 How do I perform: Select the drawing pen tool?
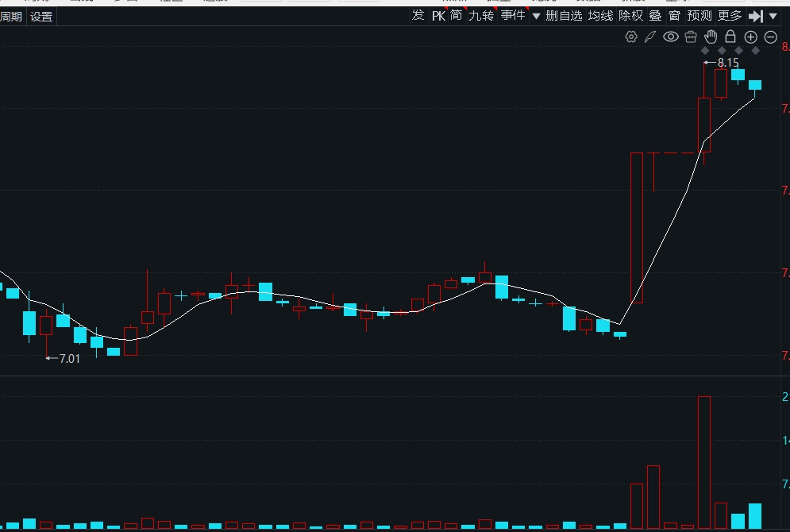(x=650, y=37)
